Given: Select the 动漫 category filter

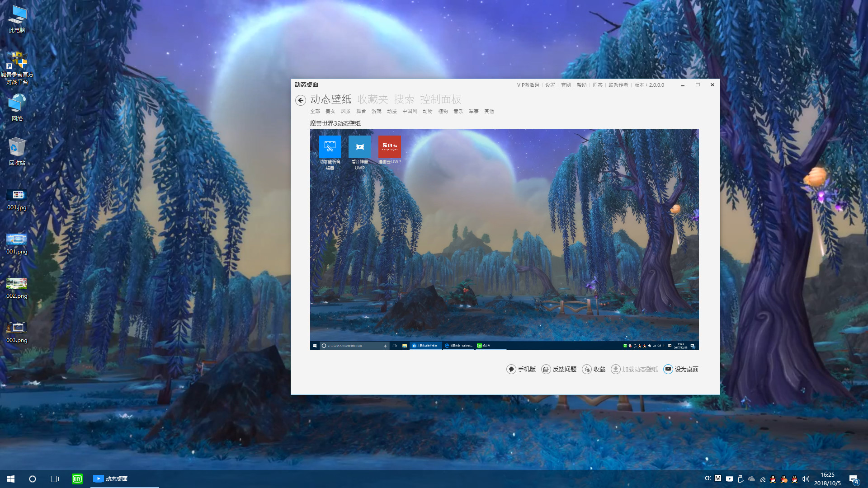Looking at the screenshot, I should click(392, 111).
